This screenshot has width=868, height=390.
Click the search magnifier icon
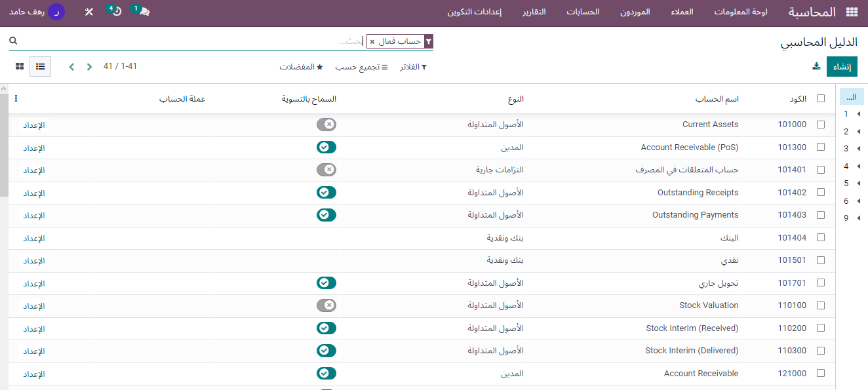[x=13, y=41]
